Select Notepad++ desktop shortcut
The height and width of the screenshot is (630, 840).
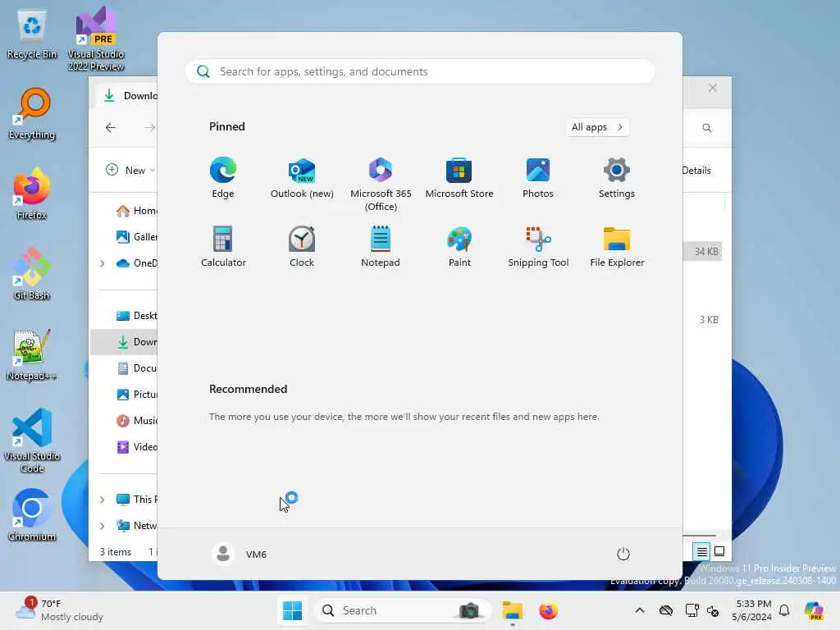pos(32,354)
